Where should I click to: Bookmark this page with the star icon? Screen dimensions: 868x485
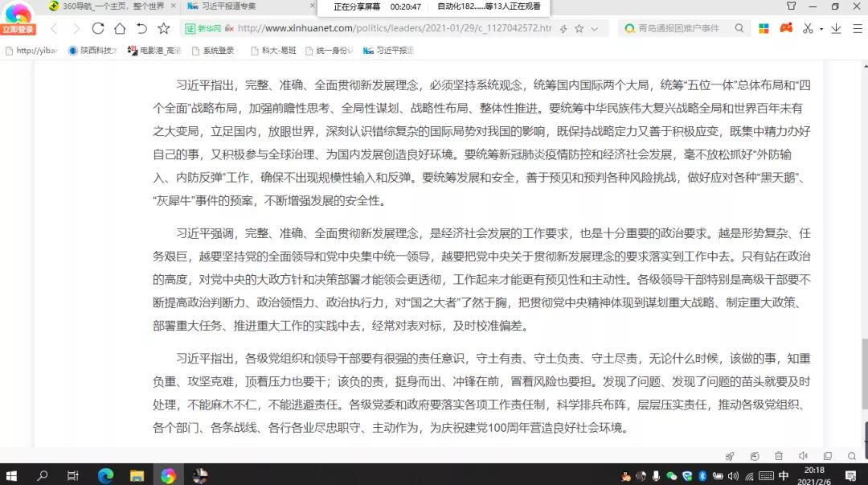click(x=164, y=28)
